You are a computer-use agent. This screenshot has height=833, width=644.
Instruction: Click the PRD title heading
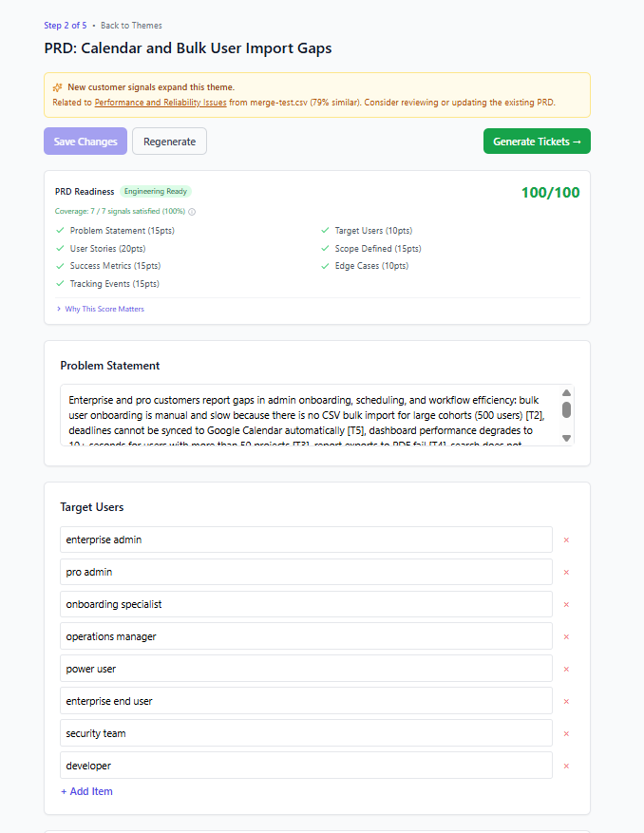click(x=188, y=48)
